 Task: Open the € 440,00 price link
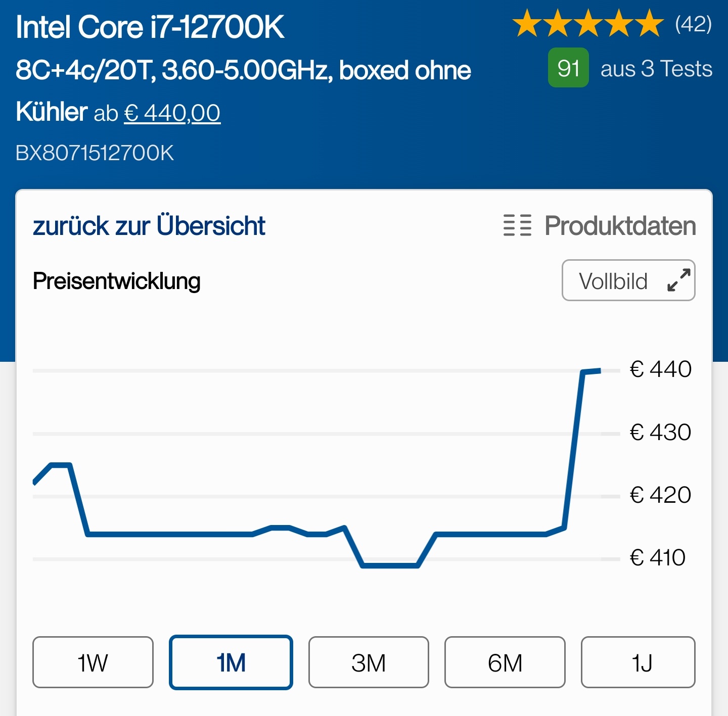click(172, 113)
